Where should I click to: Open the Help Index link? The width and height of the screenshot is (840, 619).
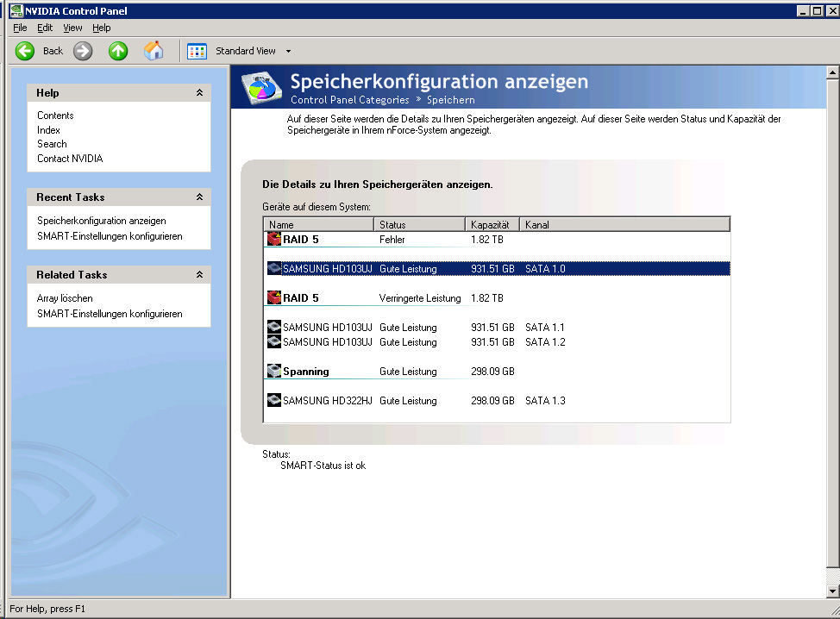coord(48,129)
